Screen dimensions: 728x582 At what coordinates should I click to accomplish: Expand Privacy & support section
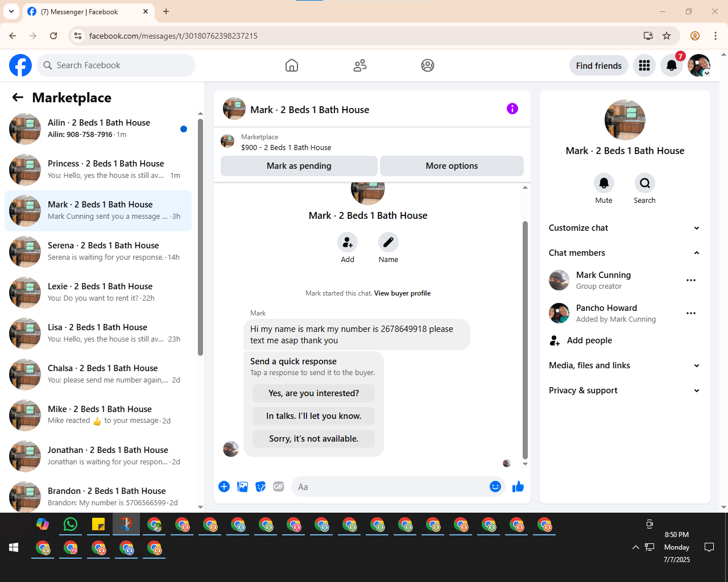pyautogui.click(x=624, y=390)
